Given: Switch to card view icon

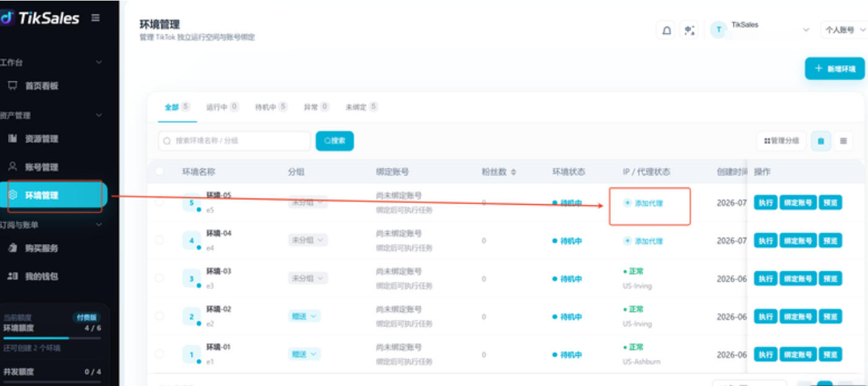Looking at the screenshot, I should [821, 141].
